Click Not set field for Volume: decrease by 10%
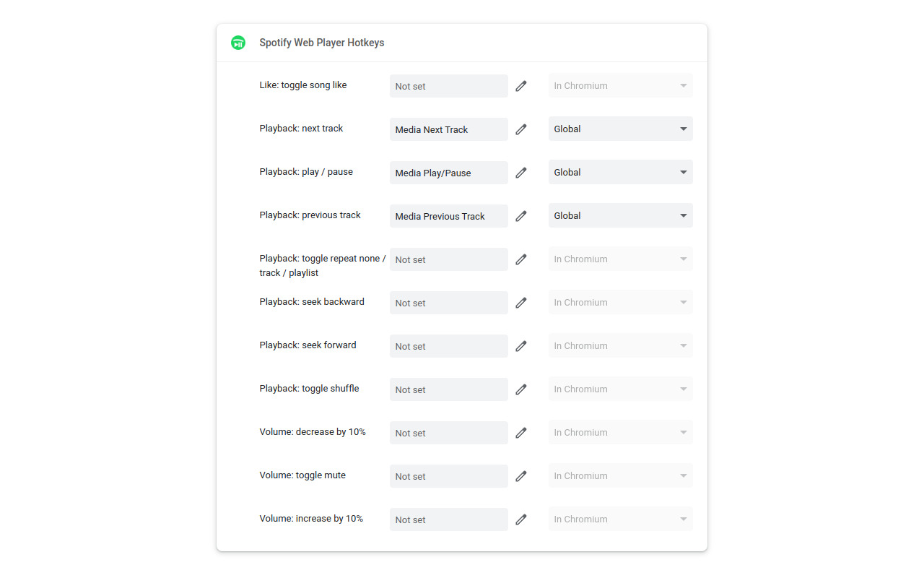The height and width of the screenshot is (578, 924). pos(449,433)
